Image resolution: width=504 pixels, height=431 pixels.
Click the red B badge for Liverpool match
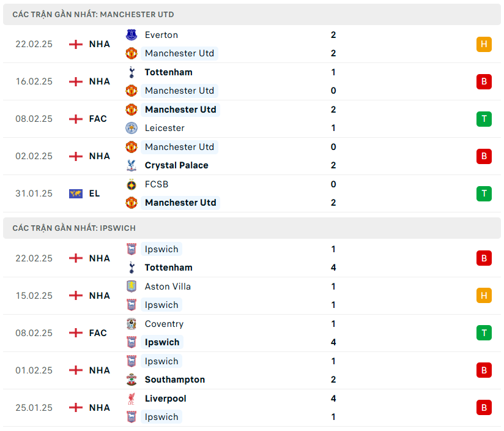tap(484, 408)
